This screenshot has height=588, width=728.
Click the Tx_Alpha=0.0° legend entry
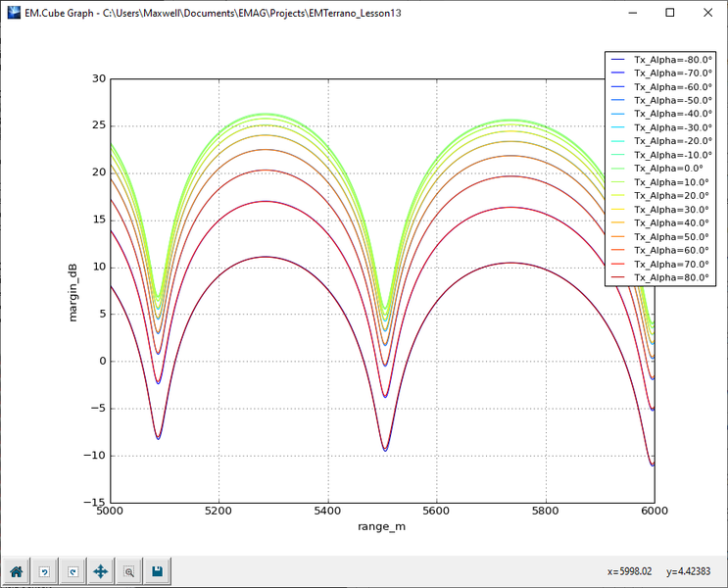666,169
